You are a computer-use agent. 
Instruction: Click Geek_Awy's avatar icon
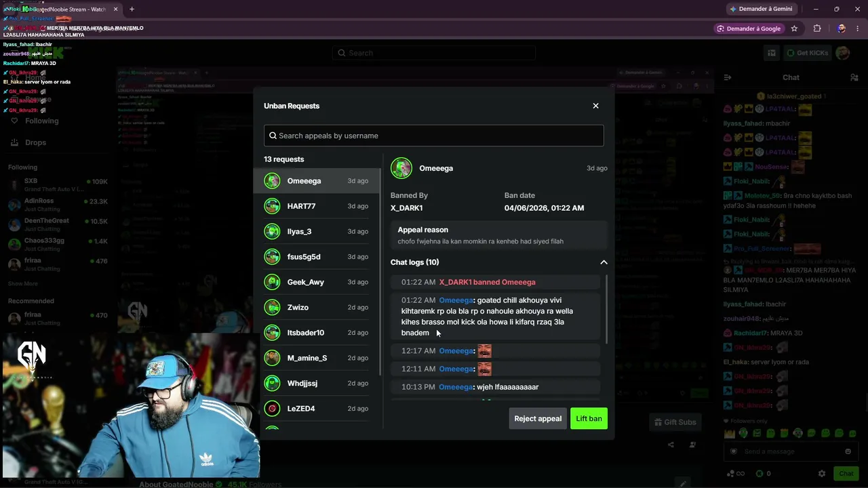pyautogui.click(x=273, y=282)
